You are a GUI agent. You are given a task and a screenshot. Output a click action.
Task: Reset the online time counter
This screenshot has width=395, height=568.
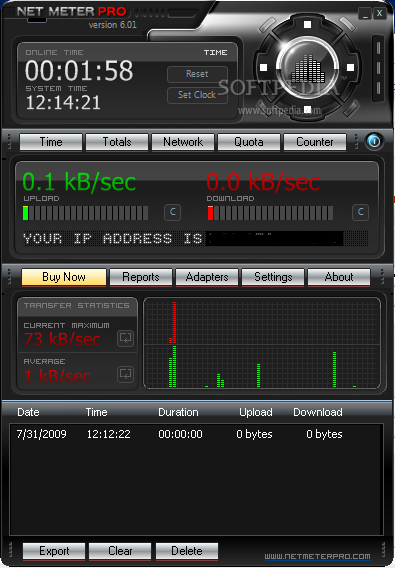(x=198, y=74)
